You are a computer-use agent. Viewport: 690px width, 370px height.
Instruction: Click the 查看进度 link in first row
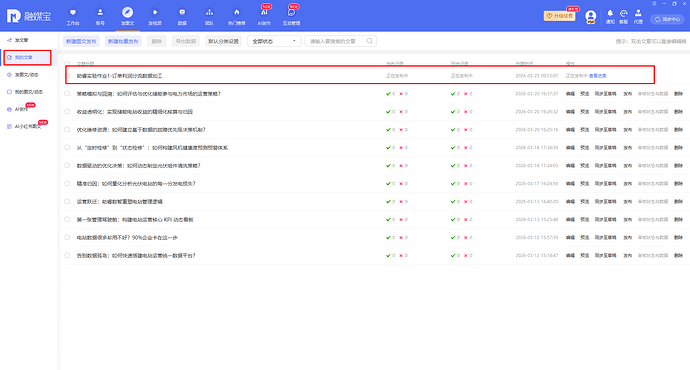point(598,76)
